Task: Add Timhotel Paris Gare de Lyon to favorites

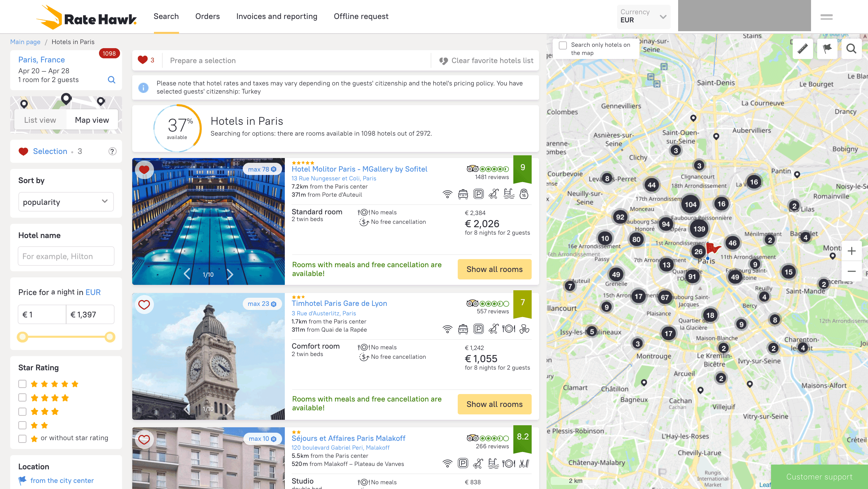Action: tap(144, 305)
